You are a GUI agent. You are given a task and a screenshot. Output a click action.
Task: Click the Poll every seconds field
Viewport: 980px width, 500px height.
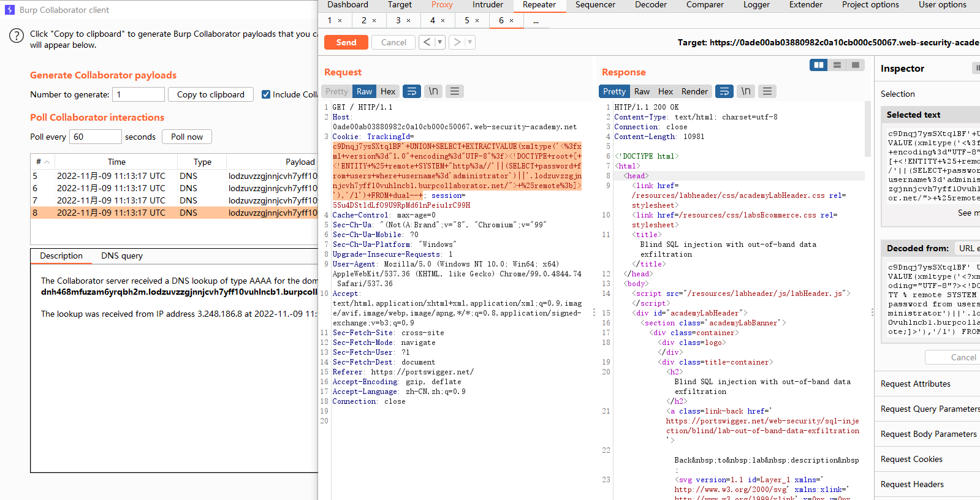[96, 137]
